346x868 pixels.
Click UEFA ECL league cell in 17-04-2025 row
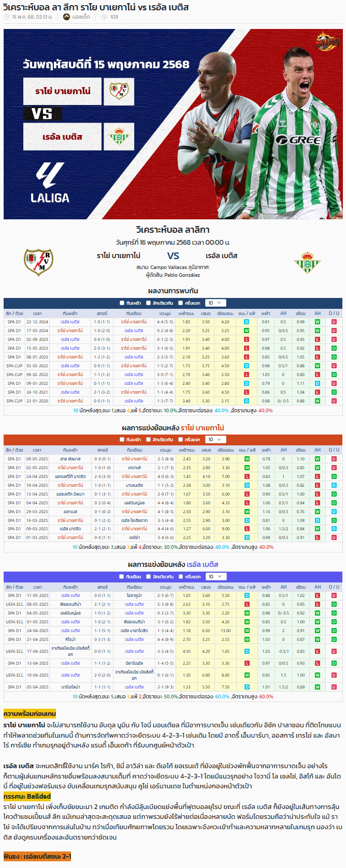pos(15,651)
